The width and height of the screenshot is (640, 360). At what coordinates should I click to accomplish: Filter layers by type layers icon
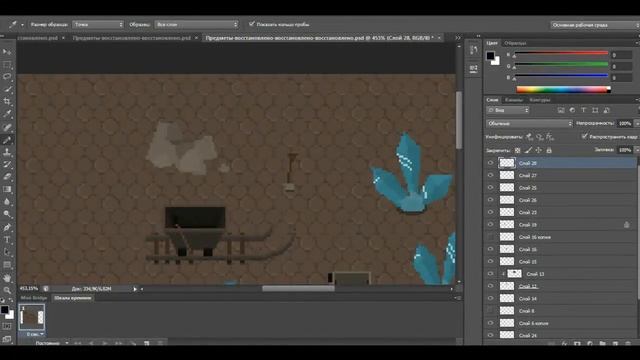584,110
